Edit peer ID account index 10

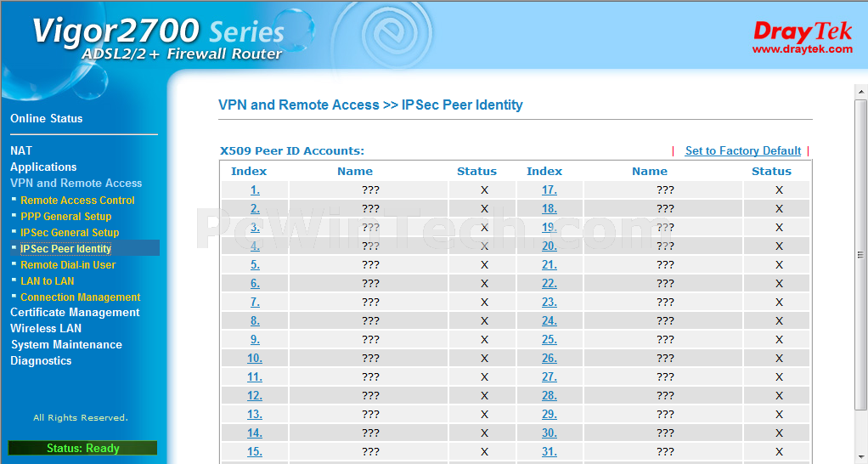(255, 359)
